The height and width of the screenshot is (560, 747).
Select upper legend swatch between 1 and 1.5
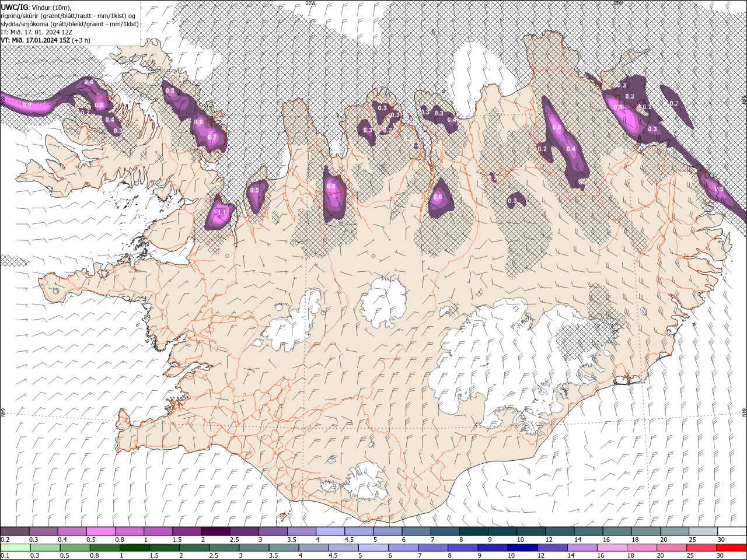tap(158, 531)
